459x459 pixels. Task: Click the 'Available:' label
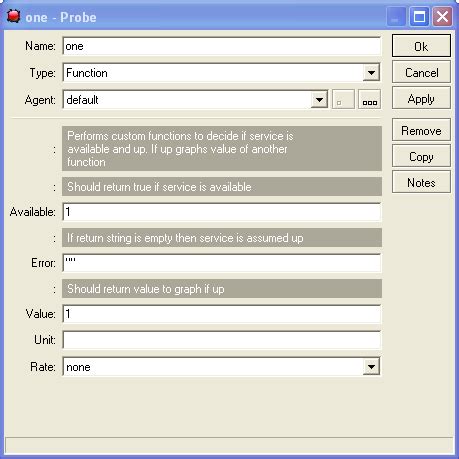(x=33, y=212)
